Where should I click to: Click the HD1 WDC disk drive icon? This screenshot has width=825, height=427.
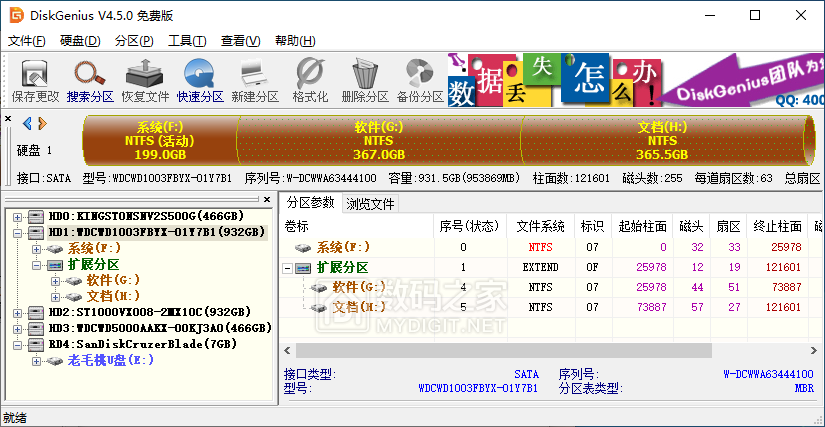tap(36, 232)
